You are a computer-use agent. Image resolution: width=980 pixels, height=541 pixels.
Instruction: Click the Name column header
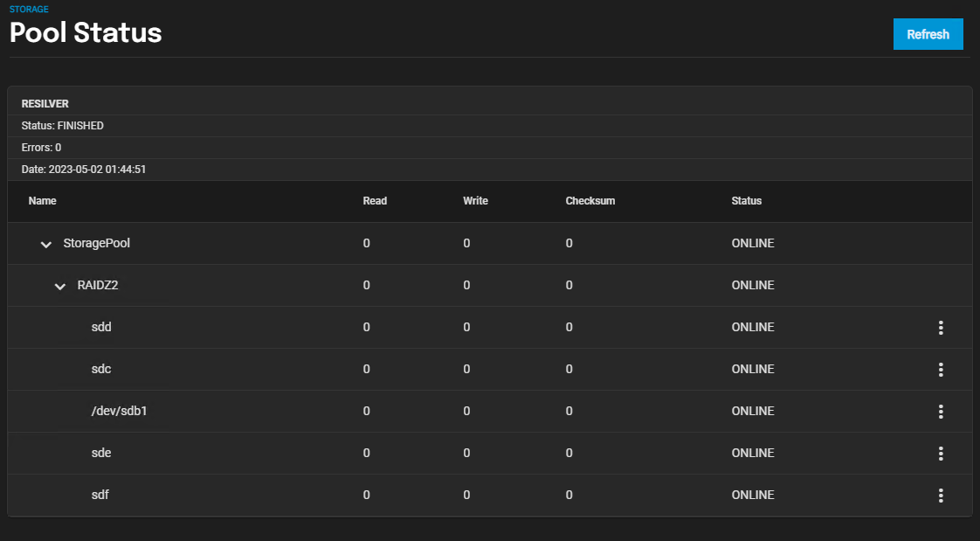point(43,201)
